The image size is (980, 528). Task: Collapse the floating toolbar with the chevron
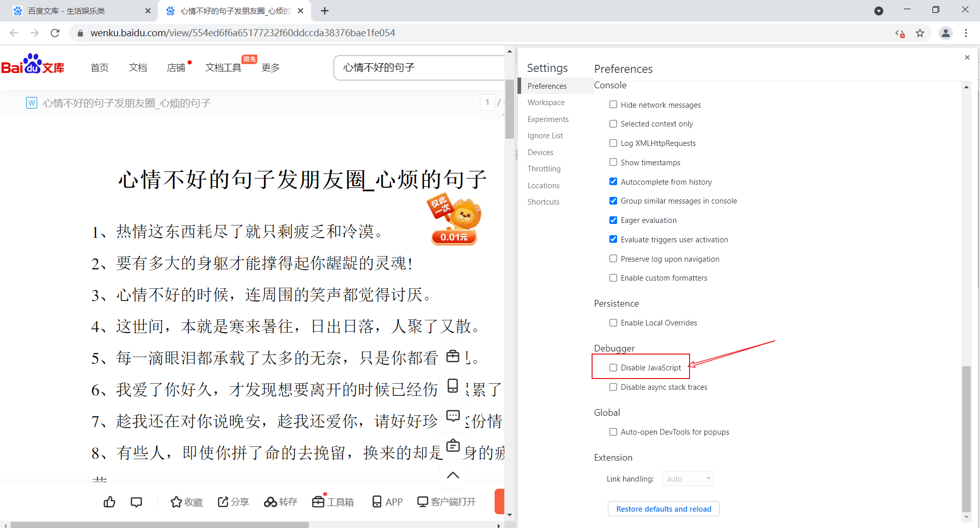click(453, 475)
